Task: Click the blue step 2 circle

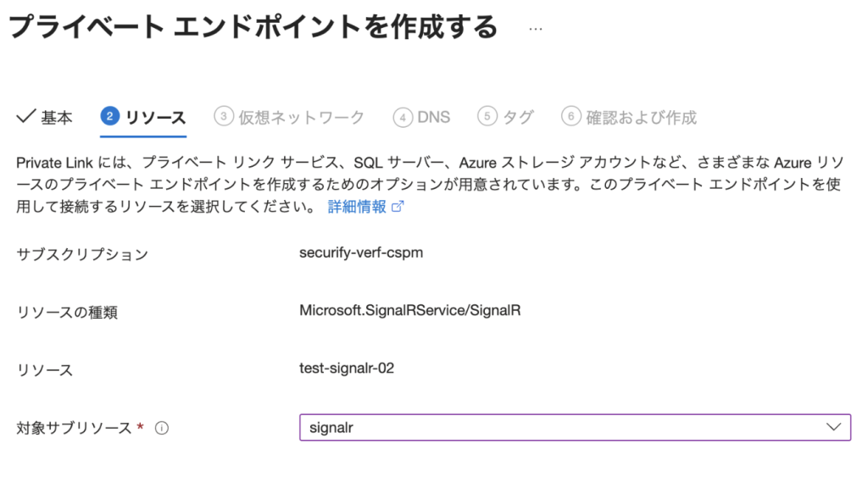Action: pyautogui.click(x=109, y=117)
